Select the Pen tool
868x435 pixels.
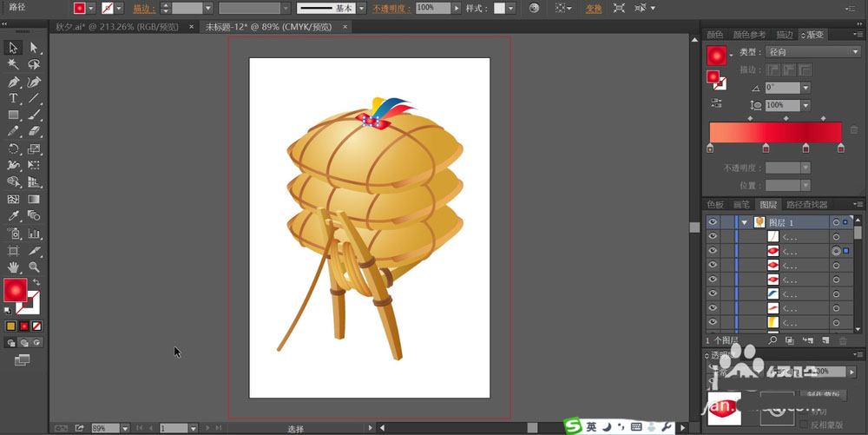(x=13, y=82)
